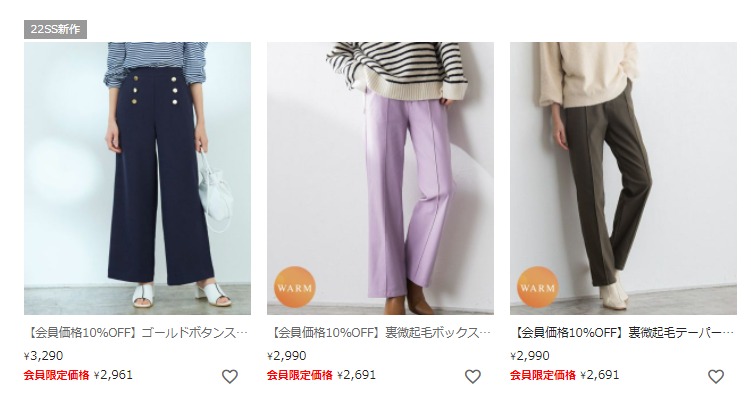Open the navy wide pants product image
Viewport: 751px width, 401px height.
(x=137, y=178)
